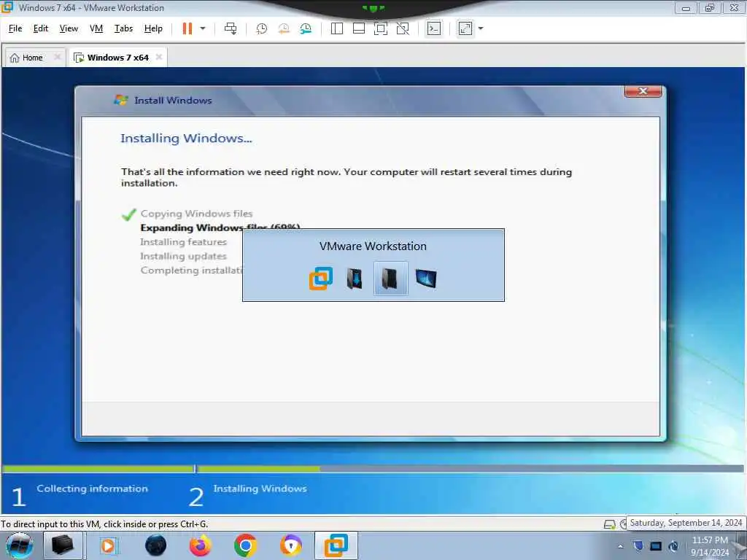The width and height of the screenshot is (747, 560).
Task: Click the stretch guest display icon
Action: click(x=465, y=28)
